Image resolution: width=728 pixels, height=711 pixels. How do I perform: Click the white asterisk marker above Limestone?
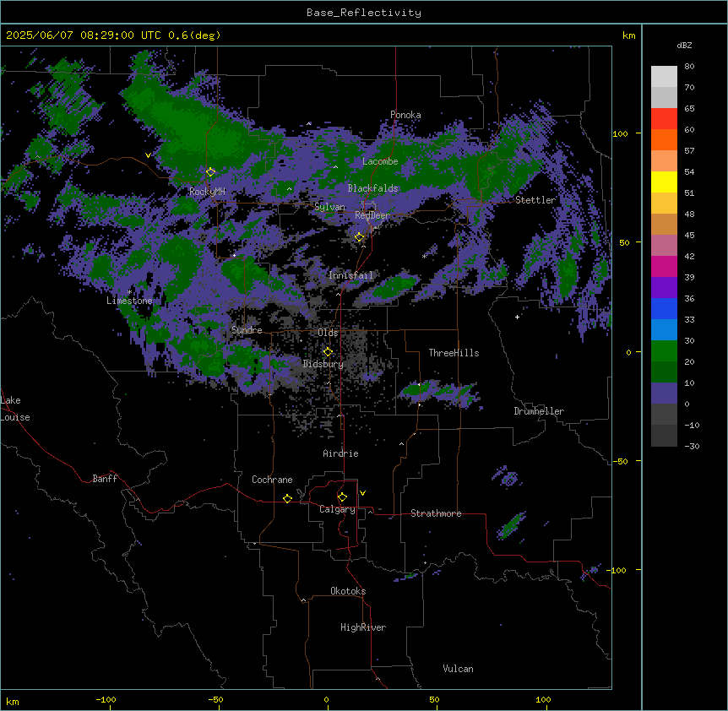pos(129,292)
